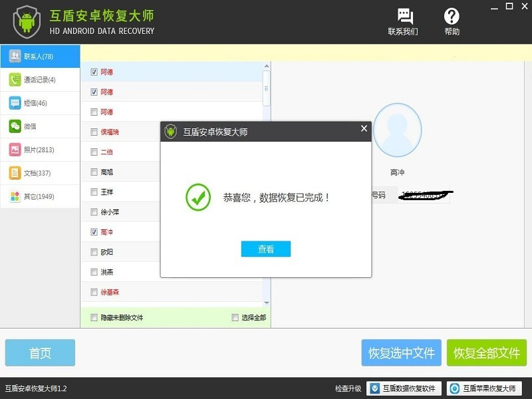Enable the 选择全部 select all checkbox
The height and width of the screenshot is (399, 532).
[234, 319]
